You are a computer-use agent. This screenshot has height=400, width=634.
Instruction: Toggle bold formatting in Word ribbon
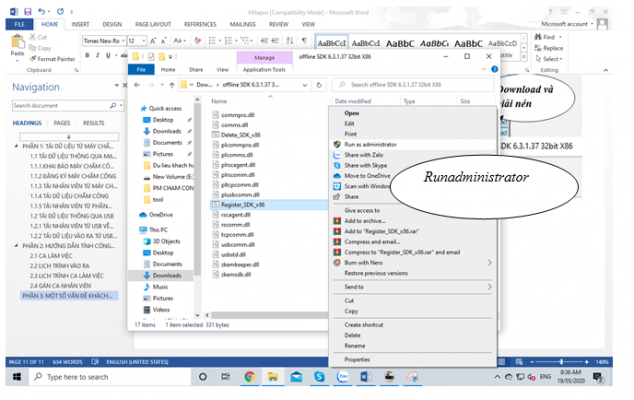(87, 56)
